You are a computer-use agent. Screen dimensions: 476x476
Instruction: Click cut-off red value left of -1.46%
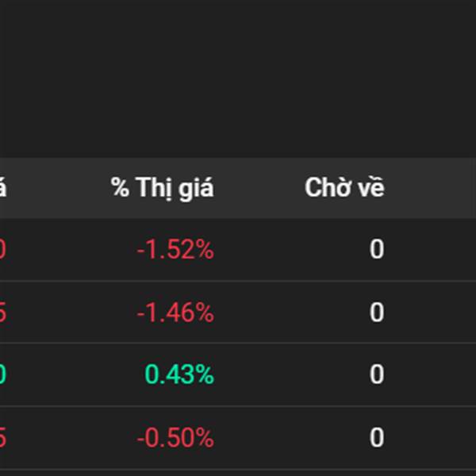[2, 313]
